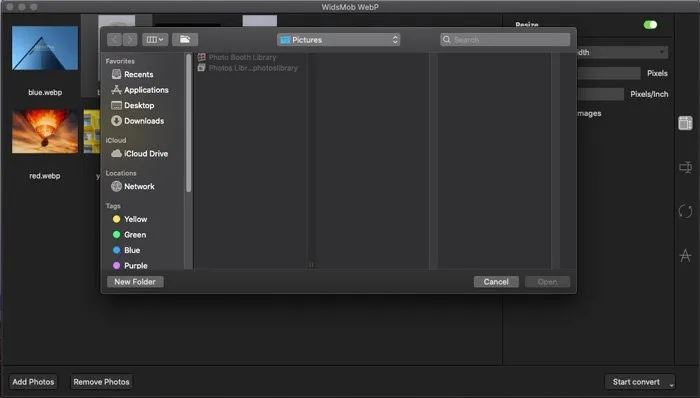This screenshot has height=398, width=700.
Task: Click the Open button
Action: 547,282
